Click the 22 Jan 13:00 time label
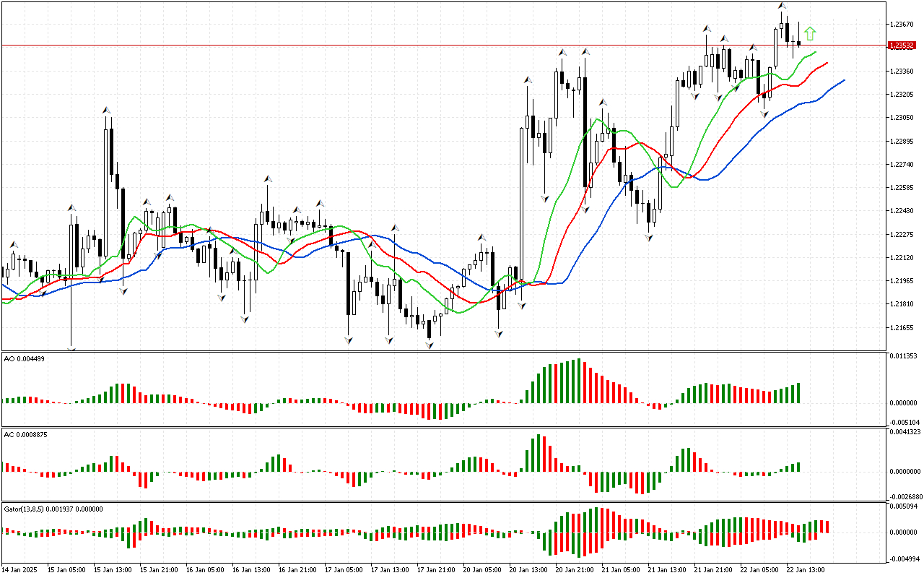This screenshot has height=578, width=924. [806, 569]
